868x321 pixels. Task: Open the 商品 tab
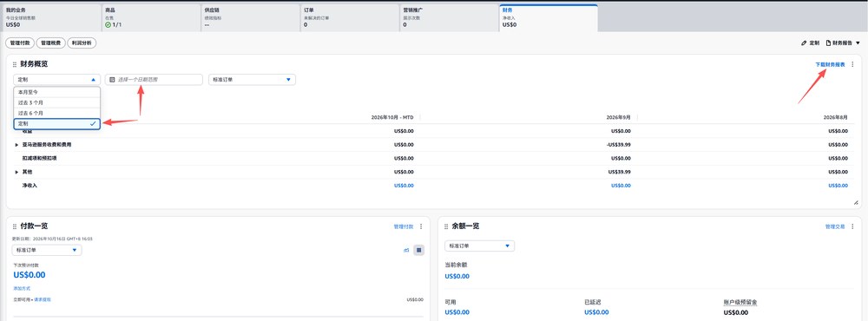(x=151, y=17)
